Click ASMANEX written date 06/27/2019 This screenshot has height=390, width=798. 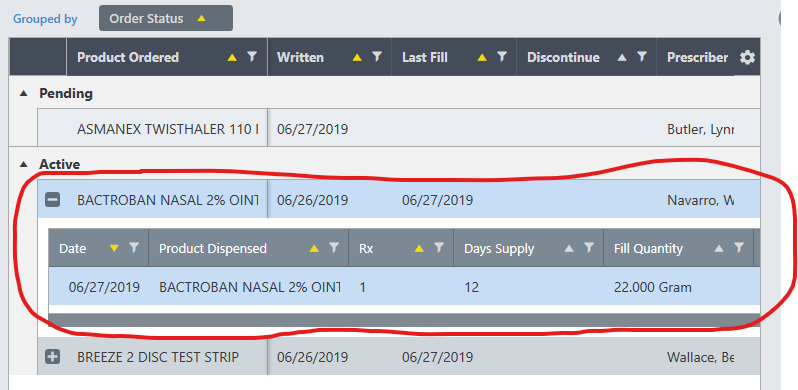312,129
